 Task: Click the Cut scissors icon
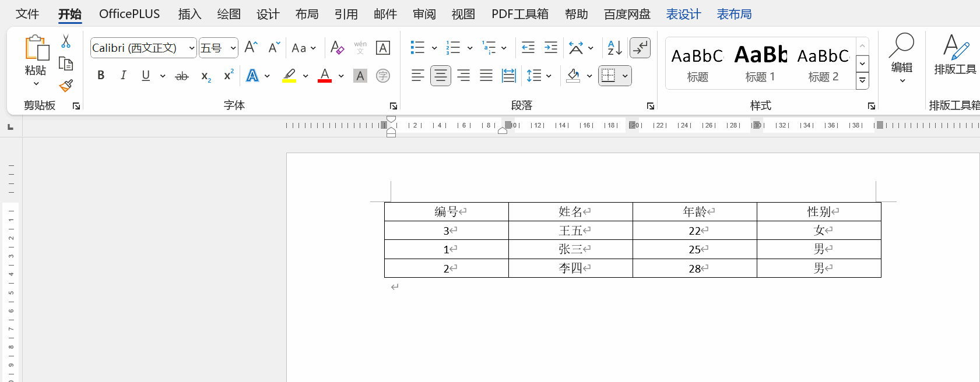click(66, 41)
